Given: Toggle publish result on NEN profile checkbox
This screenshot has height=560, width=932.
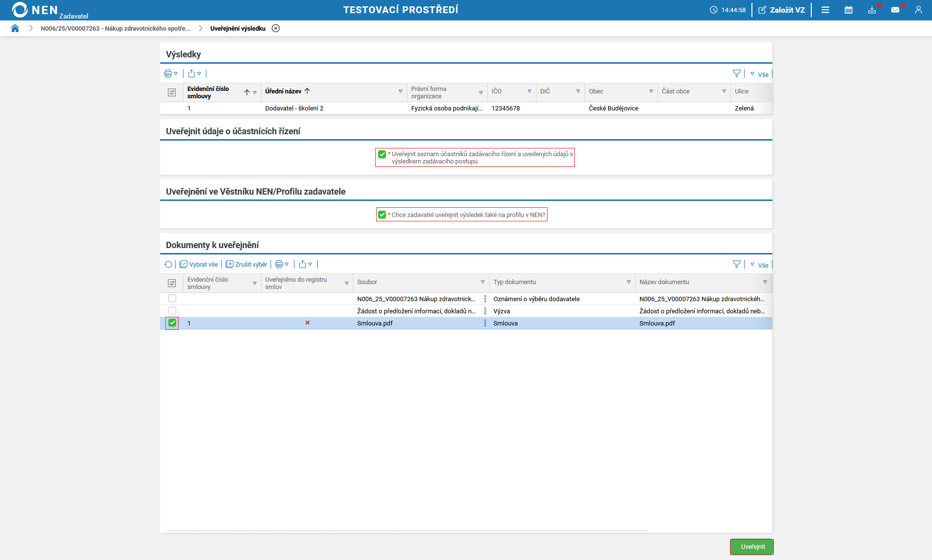Looking at the screenshot, I should [382, 215].
